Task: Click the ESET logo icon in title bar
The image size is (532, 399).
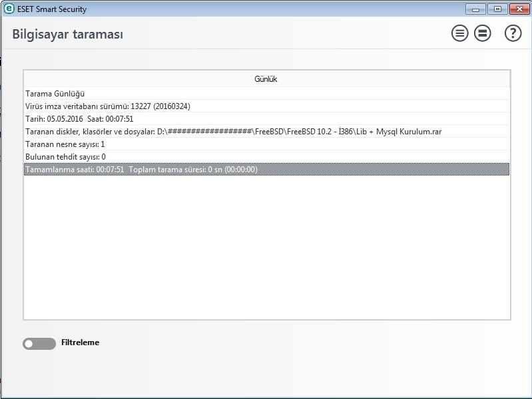Action: coord(9,9)
